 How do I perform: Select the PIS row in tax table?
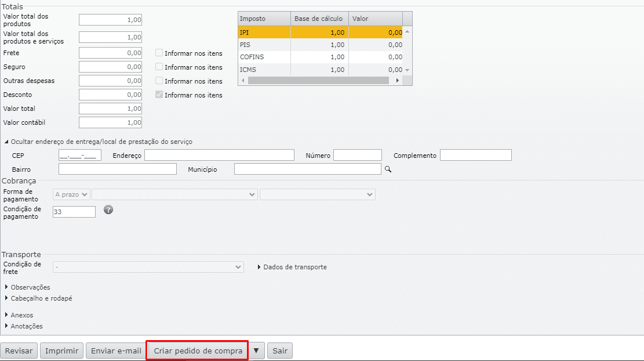[320, 45]
